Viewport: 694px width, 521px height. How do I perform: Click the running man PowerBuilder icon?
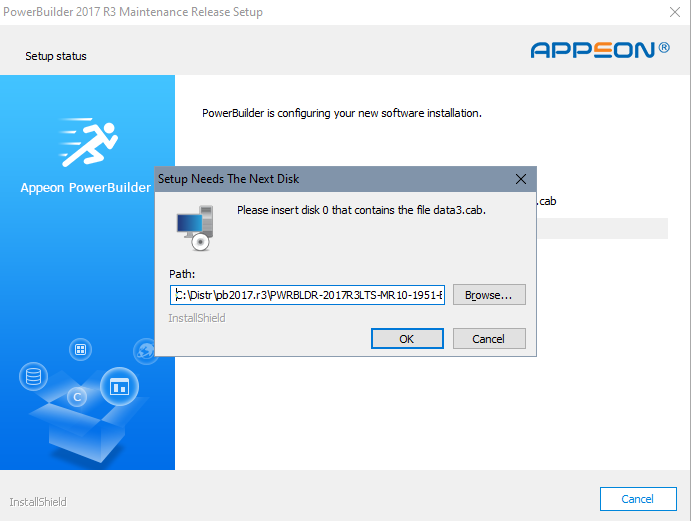pyautogui.click(x=86, y=142)
